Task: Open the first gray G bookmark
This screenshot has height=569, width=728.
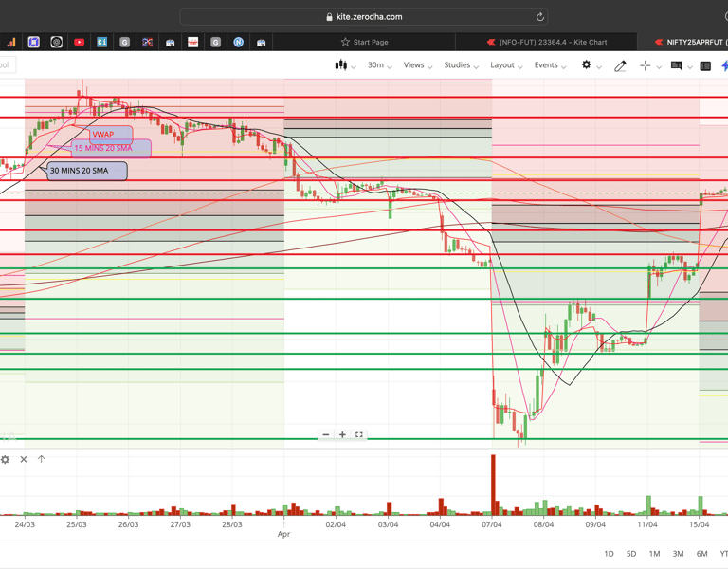Action: tap(124, 43)
